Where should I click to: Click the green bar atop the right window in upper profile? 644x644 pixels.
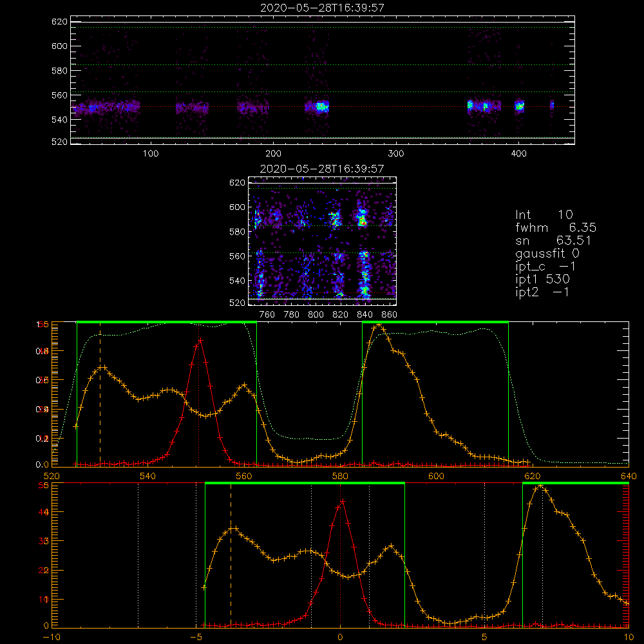click(435, 322)
